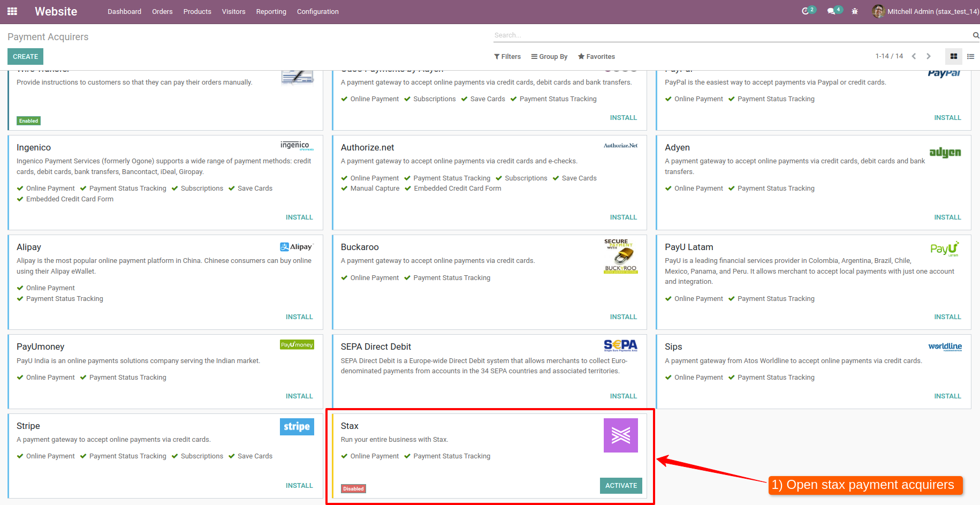Install the Ingenico acquirer

[299, 217]
